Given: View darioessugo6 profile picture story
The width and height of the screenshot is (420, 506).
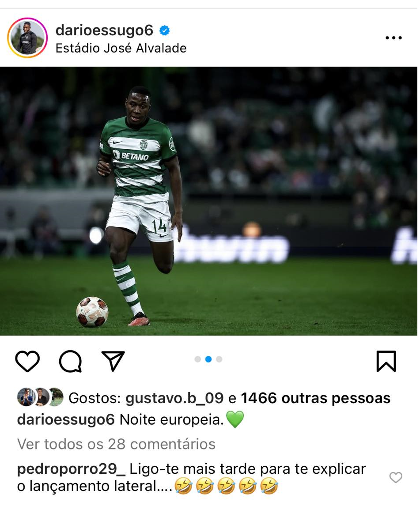Looking at the screenshot, I should coord(27,38).
